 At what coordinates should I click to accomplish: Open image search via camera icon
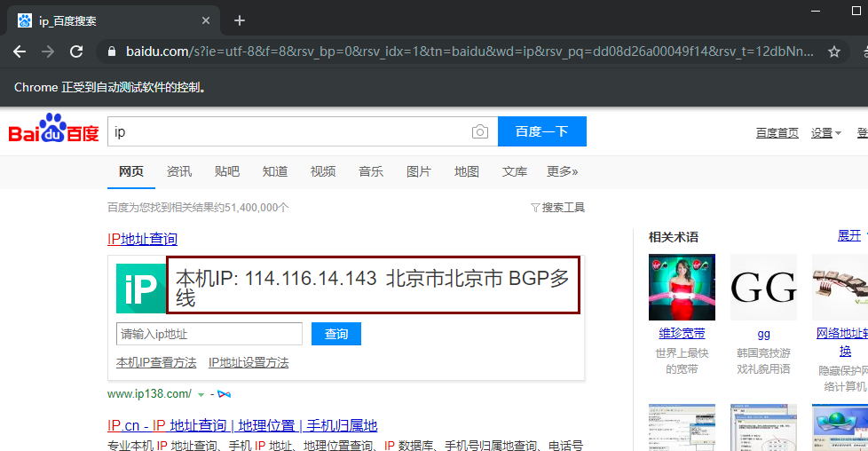[x=480, y=131]
